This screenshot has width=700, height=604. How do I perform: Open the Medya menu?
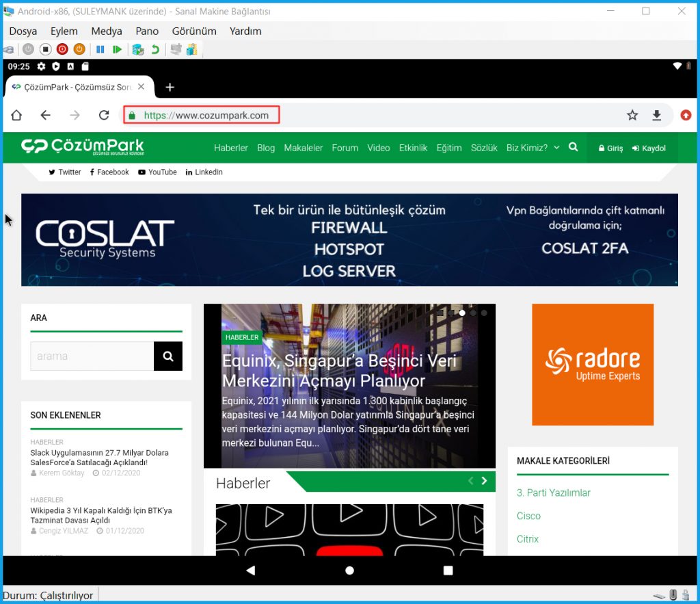pyautogui.click(x=106, y=31)
